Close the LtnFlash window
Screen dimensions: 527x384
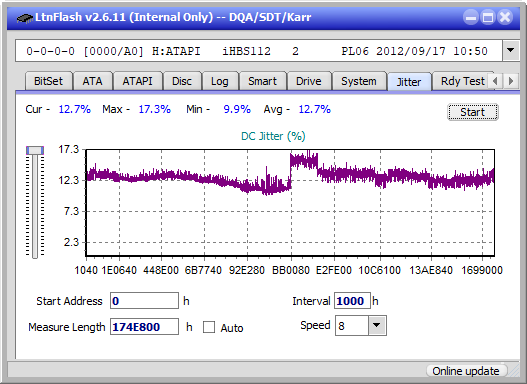point(505,17)
